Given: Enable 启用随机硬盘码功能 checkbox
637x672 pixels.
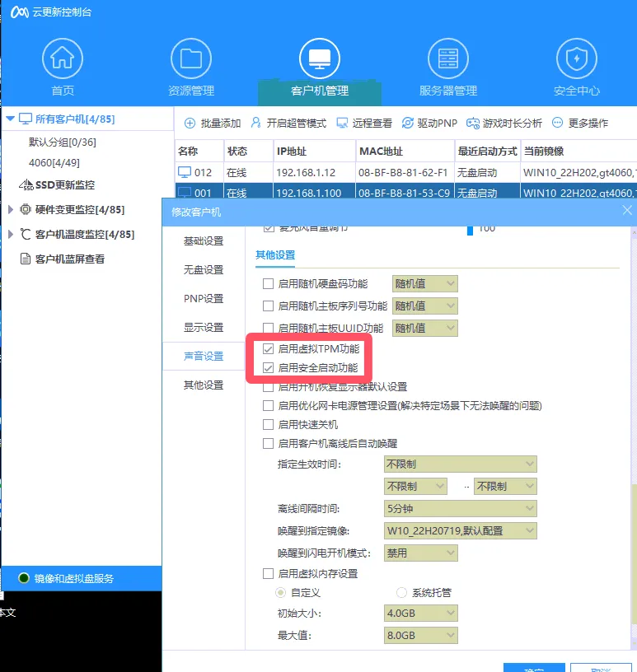Looking at the screenshot, I should point(268,284).
